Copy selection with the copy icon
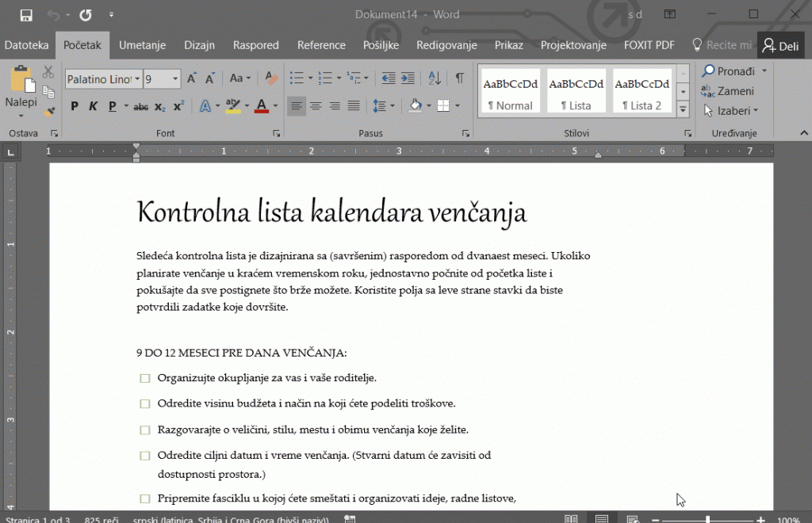The image size is (812, 523). pyautogui.click(x=48, y=92)
